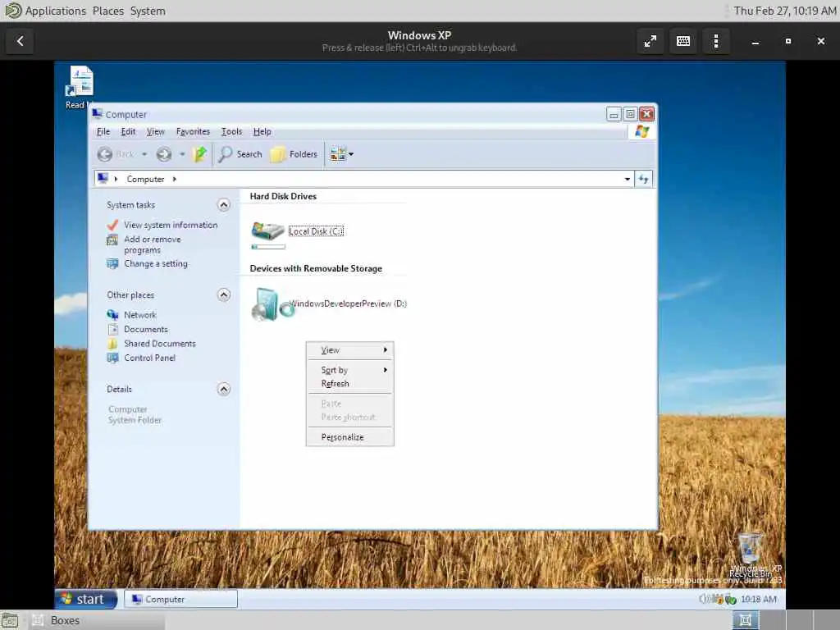Open Documents from Other places
The image size is (840, 630).
tap(146, 330)
